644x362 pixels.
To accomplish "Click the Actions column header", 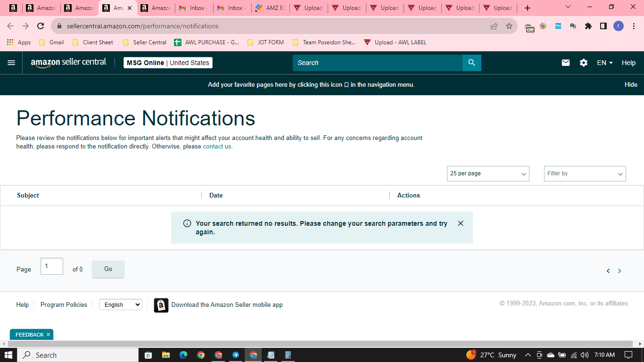I will [x=409, y=195].
